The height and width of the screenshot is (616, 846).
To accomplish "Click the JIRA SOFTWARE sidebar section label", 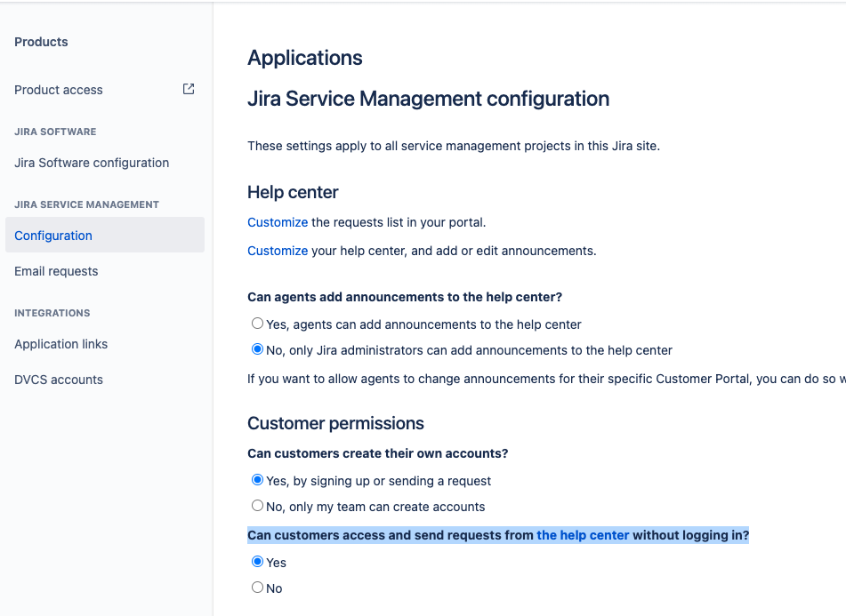I will point(55,132).
